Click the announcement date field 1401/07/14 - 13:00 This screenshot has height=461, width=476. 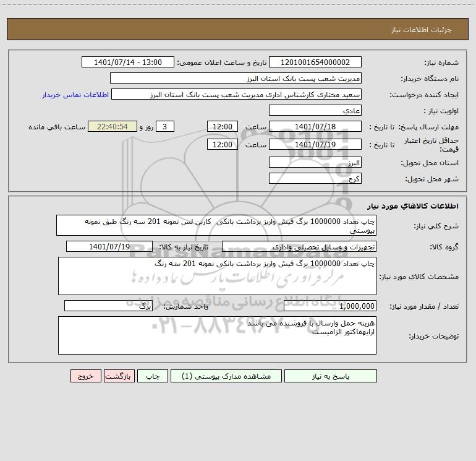(128, 62)
